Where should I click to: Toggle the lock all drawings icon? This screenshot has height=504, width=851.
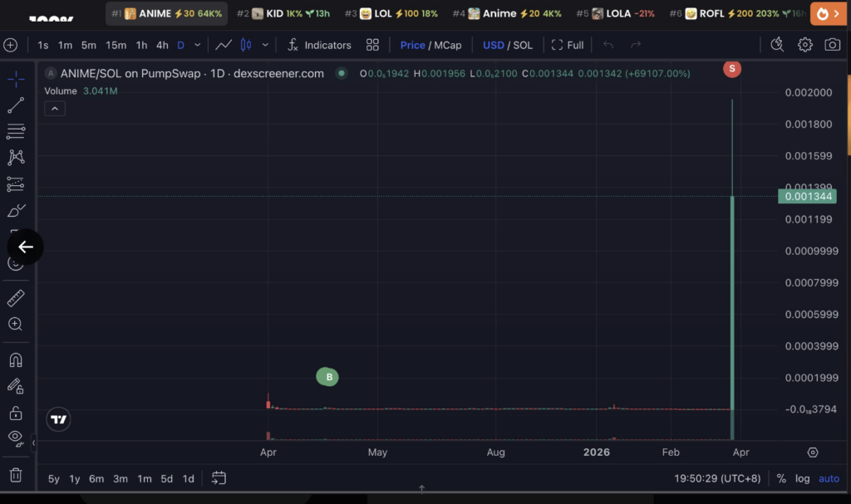[16, 413]
